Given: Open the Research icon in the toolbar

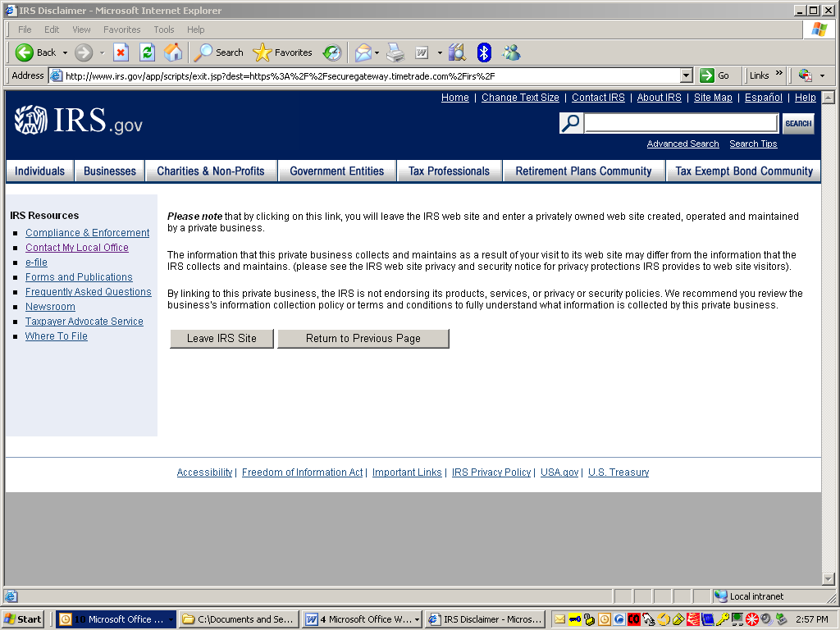Looking at the screenshot, I should pos(457,52).
